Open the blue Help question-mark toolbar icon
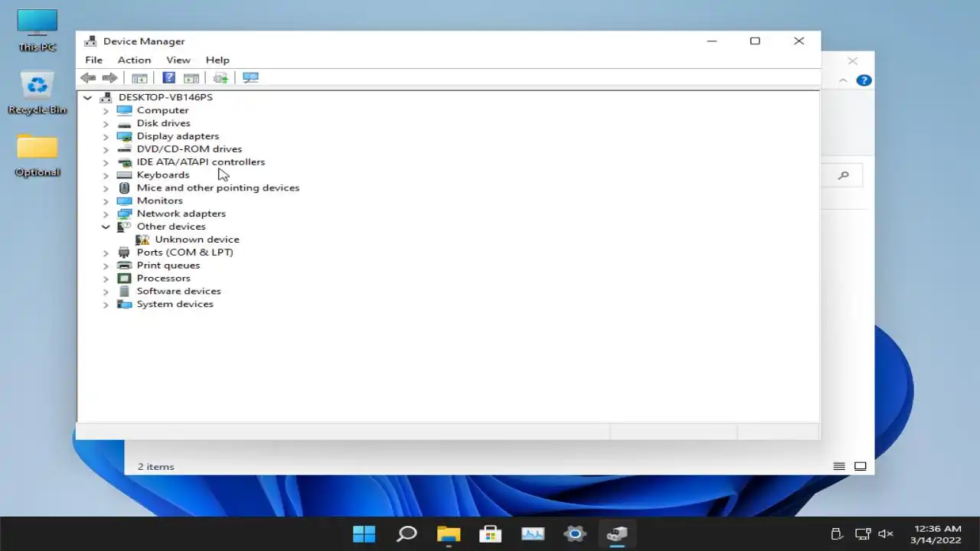The width and height of the screenshot is (980, 551). tap(169, 77)
